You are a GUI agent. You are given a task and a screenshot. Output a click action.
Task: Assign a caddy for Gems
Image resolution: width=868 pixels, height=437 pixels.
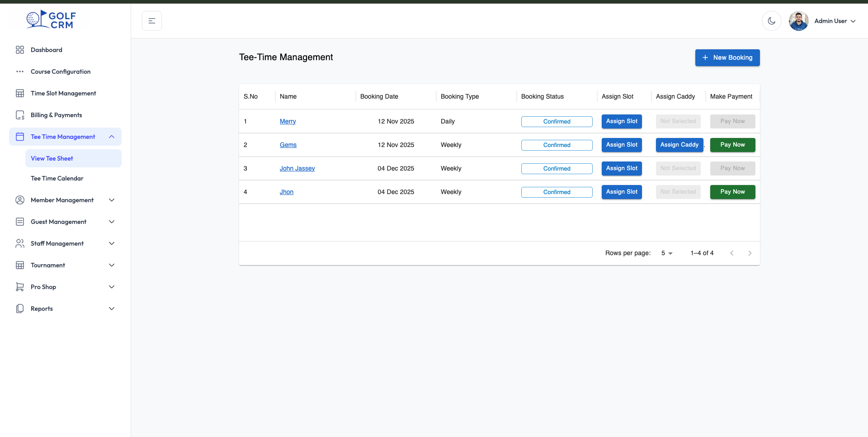click(679, 145)
